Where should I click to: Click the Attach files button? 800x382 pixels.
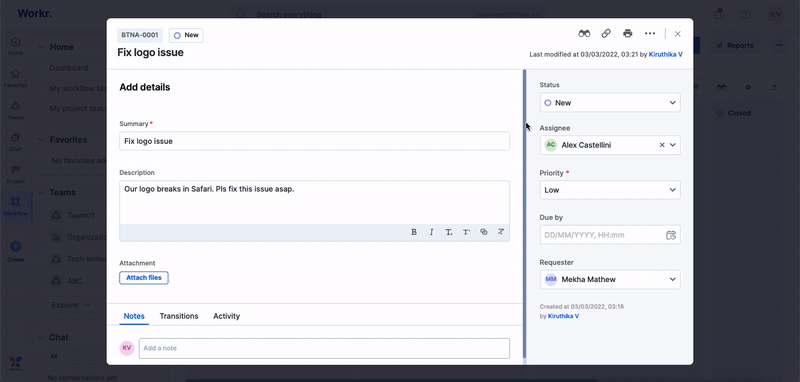(x=144, y=278)
